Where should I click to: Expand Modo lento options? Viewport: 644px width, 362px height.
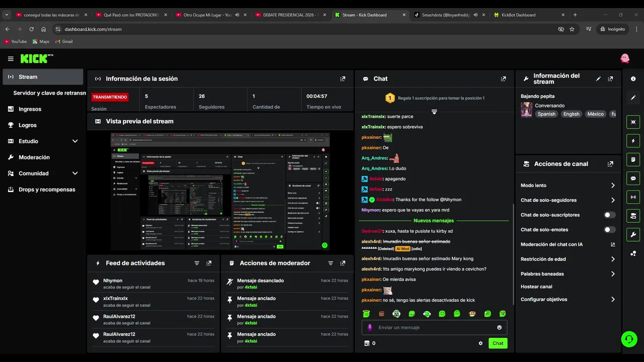pos(613,186)
